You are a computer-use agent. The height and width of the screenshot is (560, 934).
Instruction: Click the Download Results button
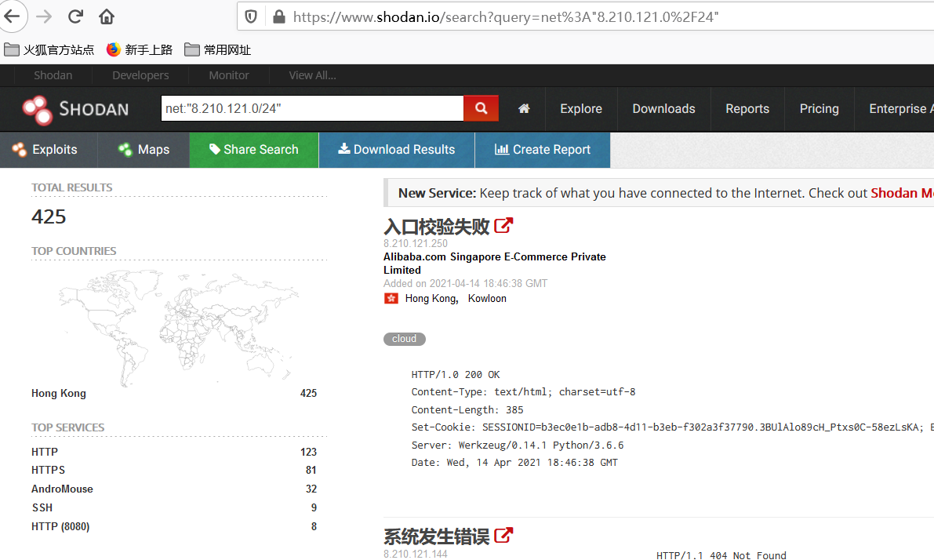397,150
